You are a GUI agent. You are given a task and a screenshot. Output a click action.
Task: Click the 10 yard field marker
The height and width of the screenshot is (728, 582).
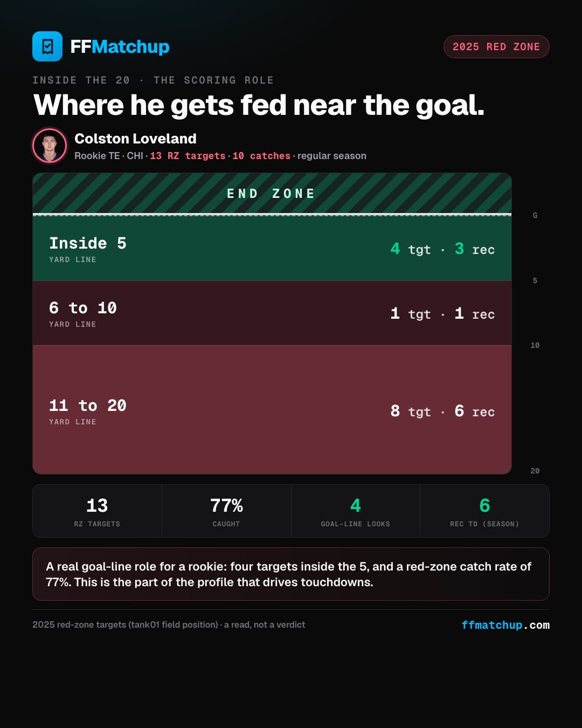click(535, 345)
